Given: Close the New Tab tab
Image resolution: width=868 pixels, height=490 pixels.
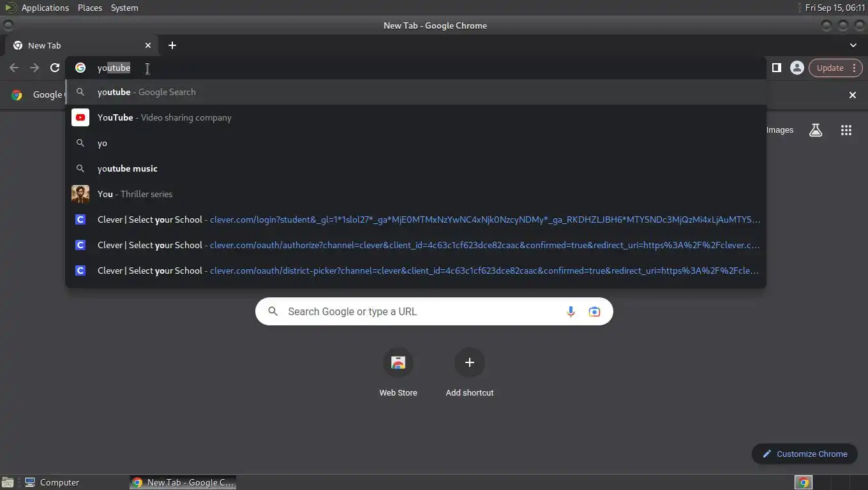Looking at the screenshot, I should (148, 45).
